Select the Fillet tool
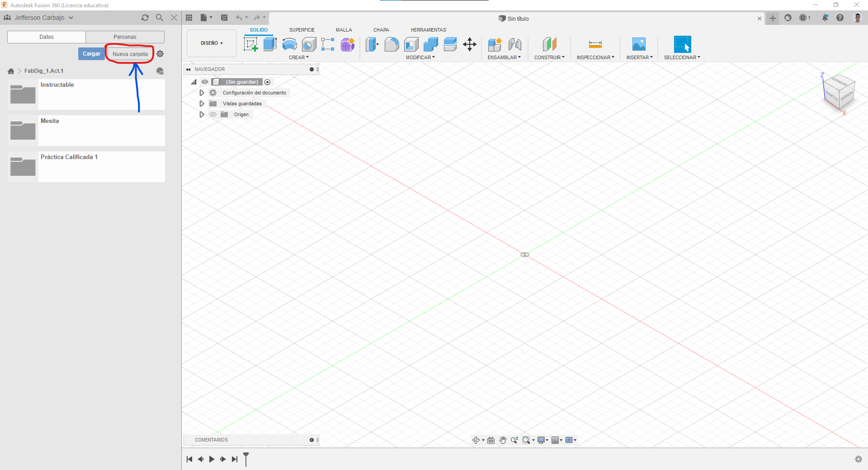The height and width of the screenshot is (470, 868). 392,44
